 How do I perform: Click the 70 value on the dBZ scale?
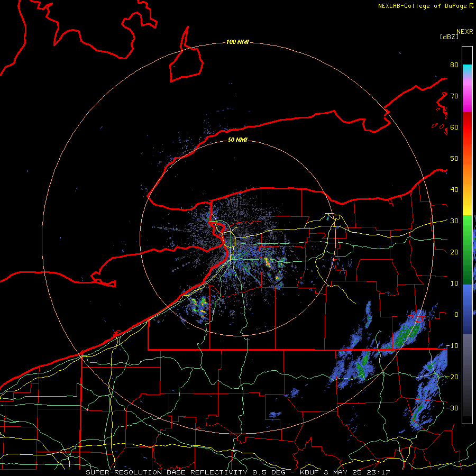click(454, 96)
